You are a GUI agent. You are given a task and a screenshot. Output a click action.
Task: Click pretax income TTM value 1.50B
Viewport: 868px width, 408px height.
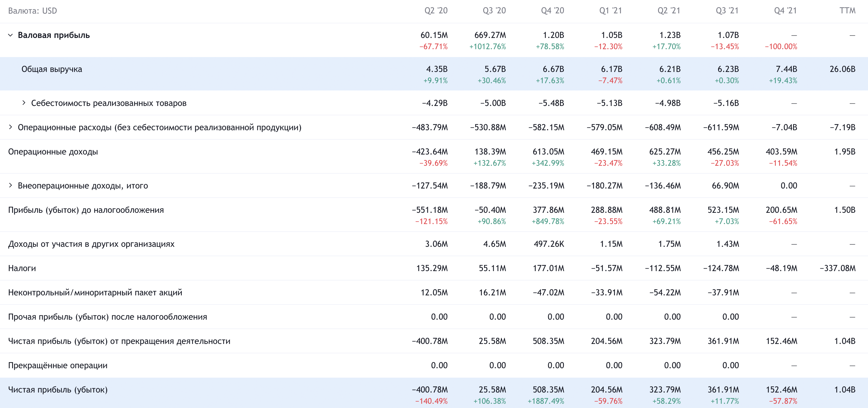(x=845, y=210)
